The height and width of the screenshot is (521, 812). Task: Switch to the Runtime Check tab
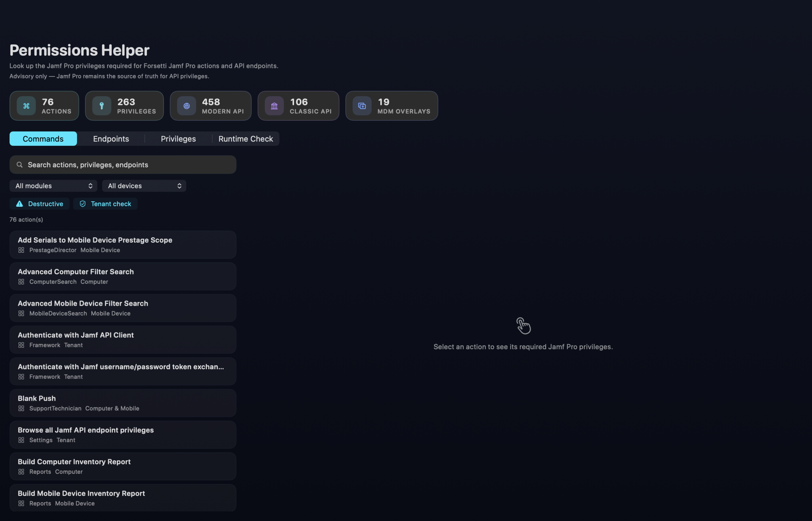tap(246, 139)
